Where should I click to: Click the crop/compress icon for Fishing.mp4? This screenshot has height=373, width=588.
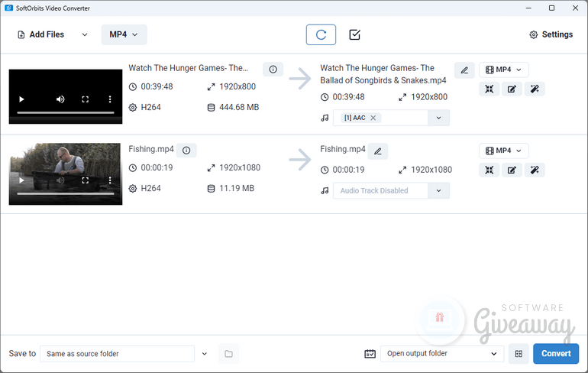point(489,170)
